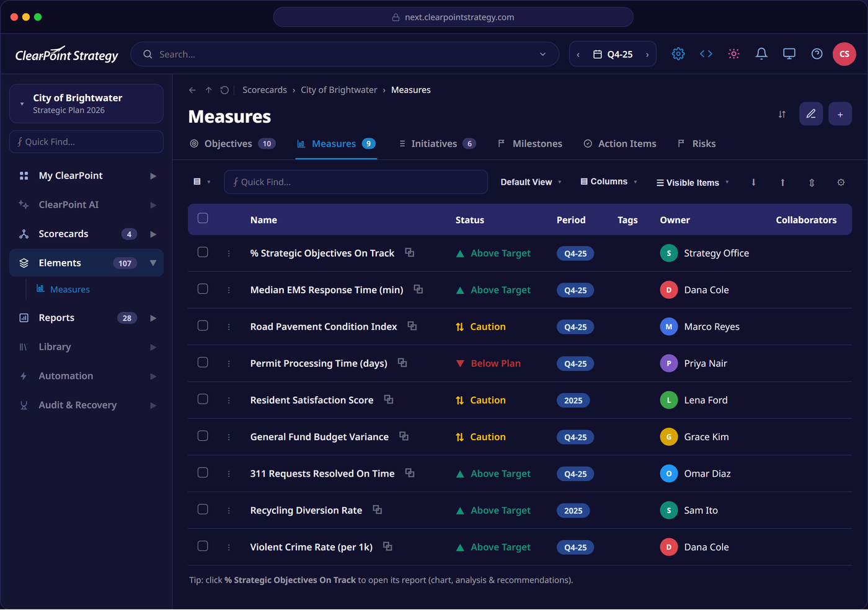Open Default View dropdown
The height and width of the screenshot is (610, 868).
(x=531, y=182)
